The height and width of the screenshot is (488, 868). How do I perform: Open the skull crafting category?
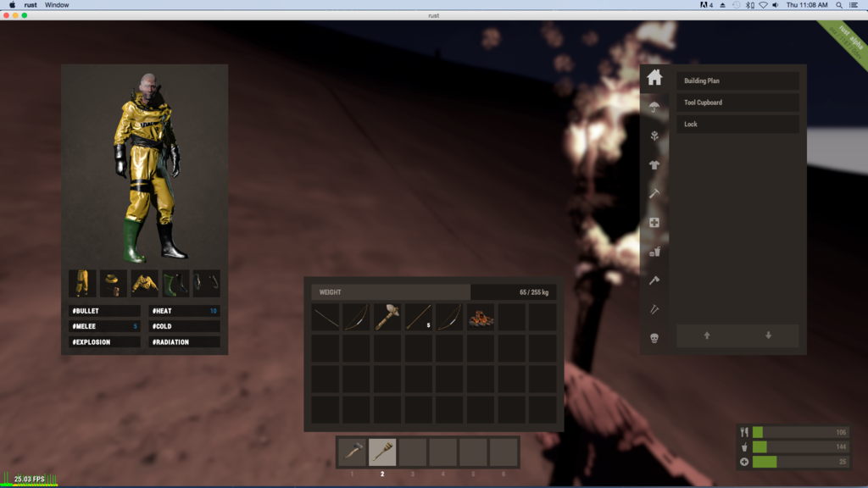tap(654, 338)
